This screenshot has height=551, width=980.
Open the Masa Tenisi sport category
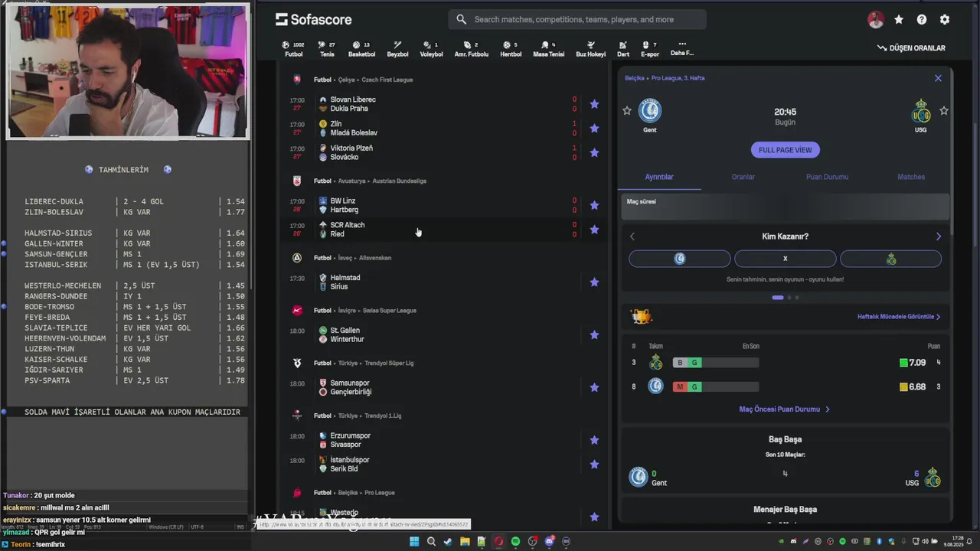pos(548,49)
